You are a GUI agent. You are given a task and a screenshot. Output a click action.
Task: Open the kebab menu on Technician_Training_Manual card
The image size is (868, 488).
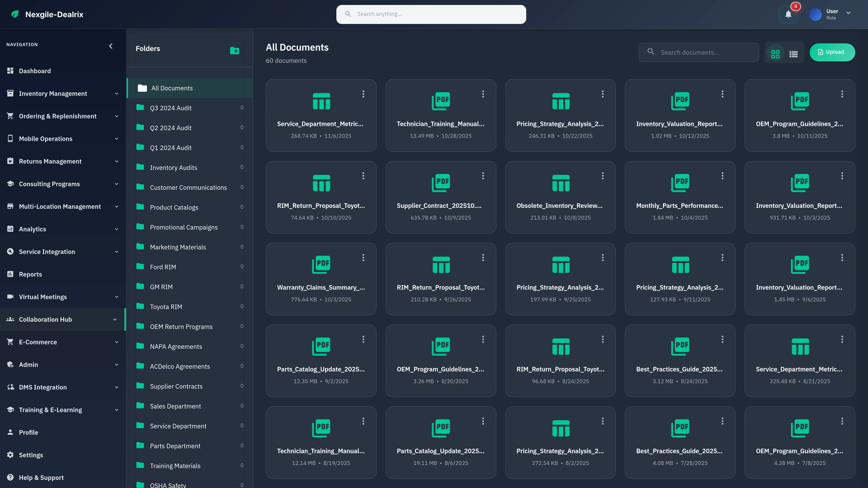tap(483, 94)
